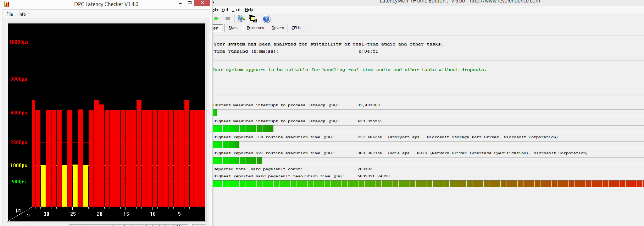Open the LatencyMon Edit menu
The height and width of the screenshot is (226, 644).
click(225, 10)
